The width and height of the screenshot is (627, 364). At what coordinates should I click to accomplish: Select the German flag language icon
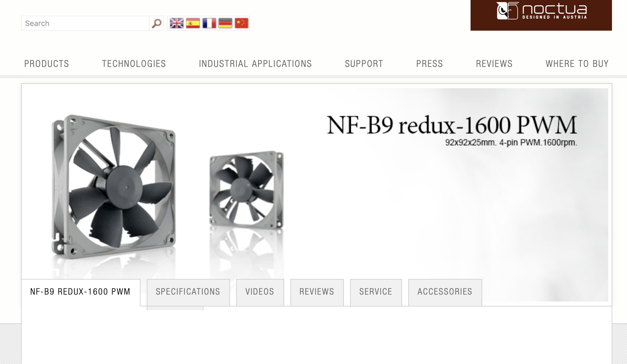(225, 23)
